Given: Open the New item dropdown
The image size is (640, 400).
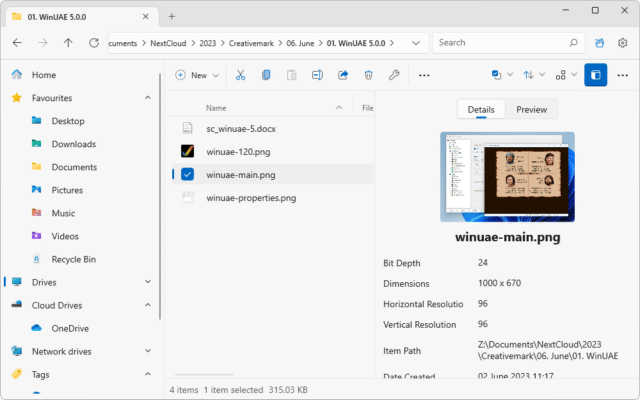Looking at the screenshot, I should coord(197,75).
